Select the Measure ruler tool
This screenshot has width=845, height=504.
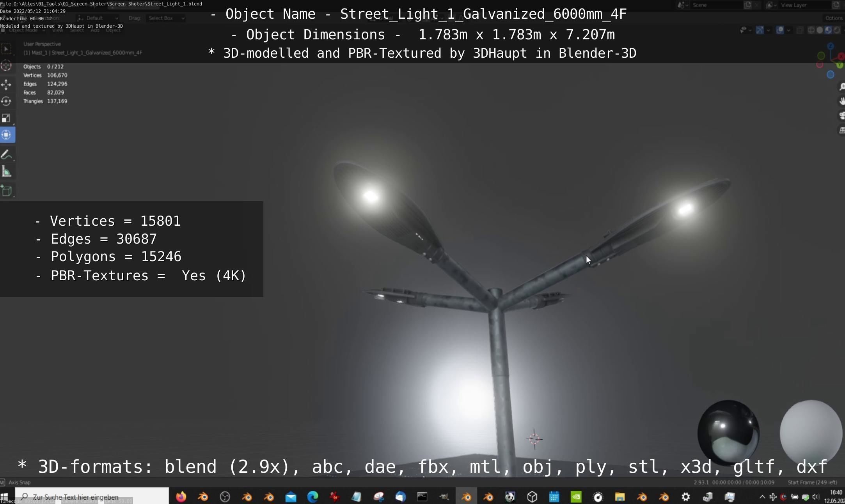pyautogui.click(x=6, y=172)
